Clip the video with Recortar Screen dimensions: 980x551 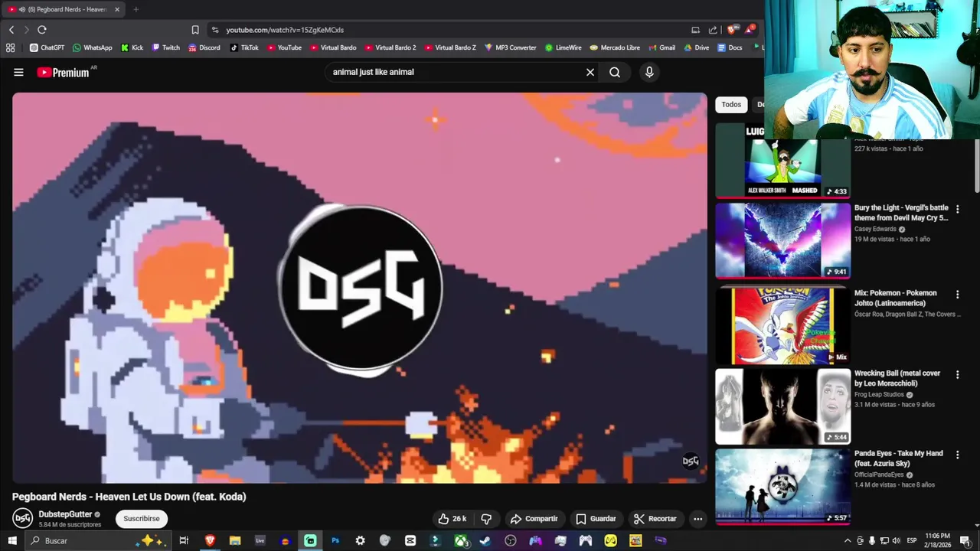tap(655, 519)
